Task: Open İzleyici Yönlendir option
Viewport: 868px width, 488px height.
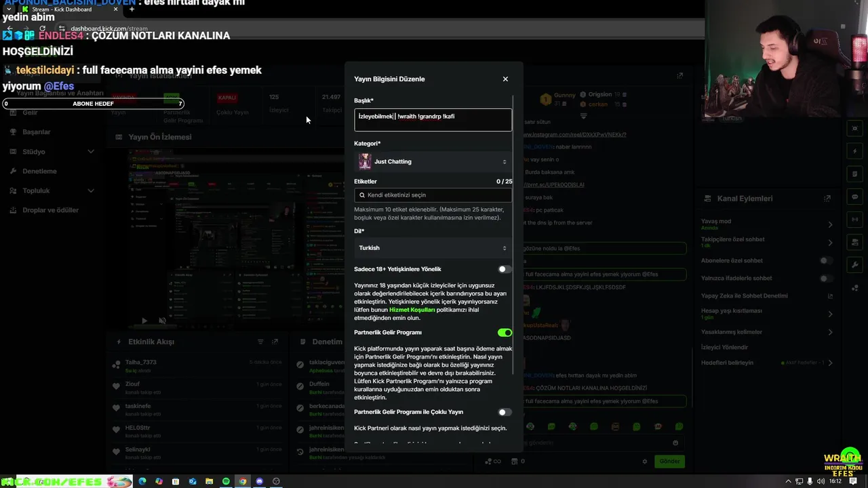Action: click(724, 348)
